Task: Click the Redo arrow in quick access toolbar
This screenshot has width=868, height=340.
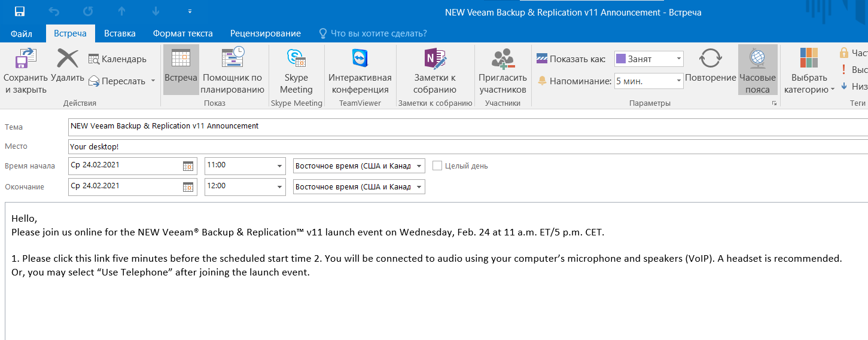Action: click(88, 11)
